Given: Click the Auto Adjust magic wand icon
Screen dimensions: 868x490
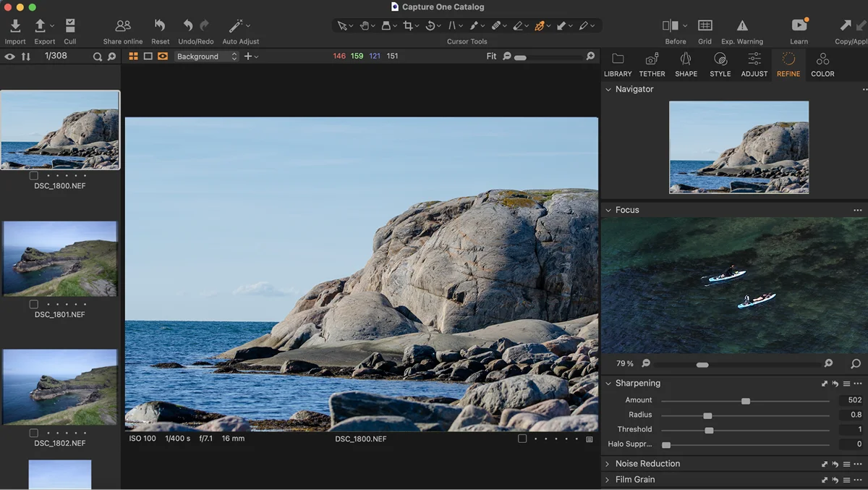Looking at the screenshot, I should point(236,26).
